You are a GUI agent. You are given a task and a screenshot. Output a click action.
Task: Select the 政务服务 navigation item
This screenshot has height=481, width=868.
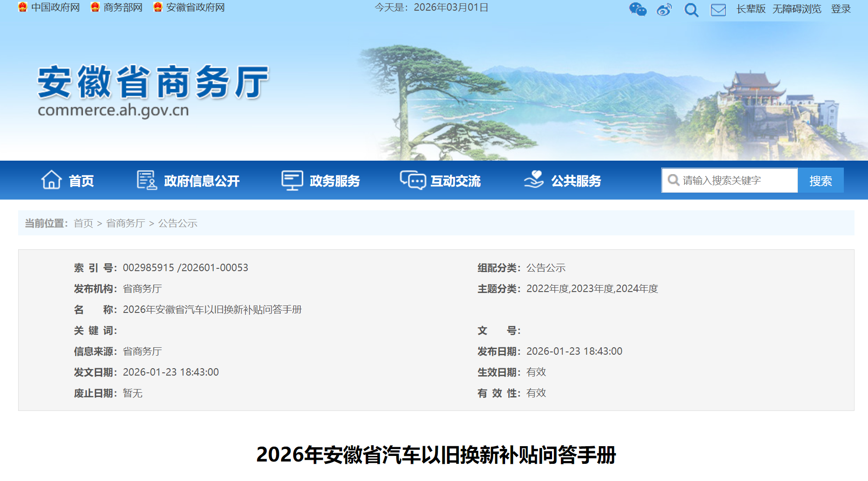point(335,181)
